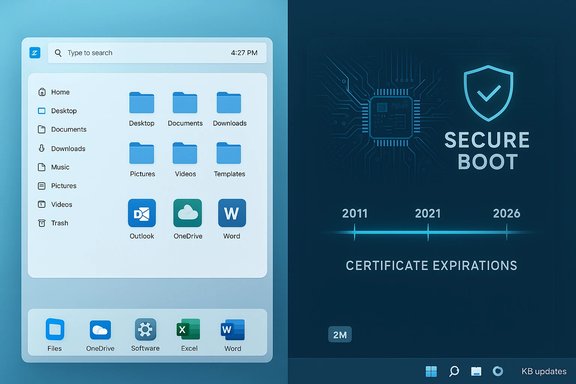This screenshot has height=384, width=576.
Task: Open the Downloads folder icon in grid
Action: pos(229,103)
